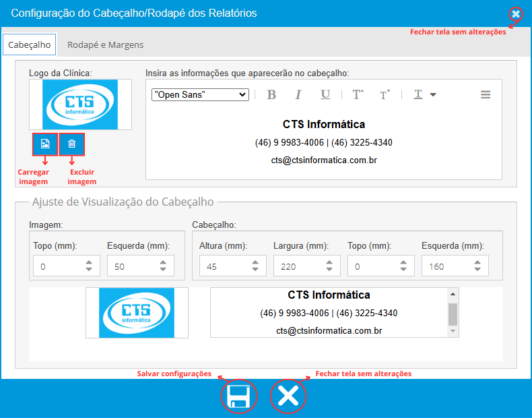
Task: Click the preview scrollbar down arrow
Action: point(453,331)
